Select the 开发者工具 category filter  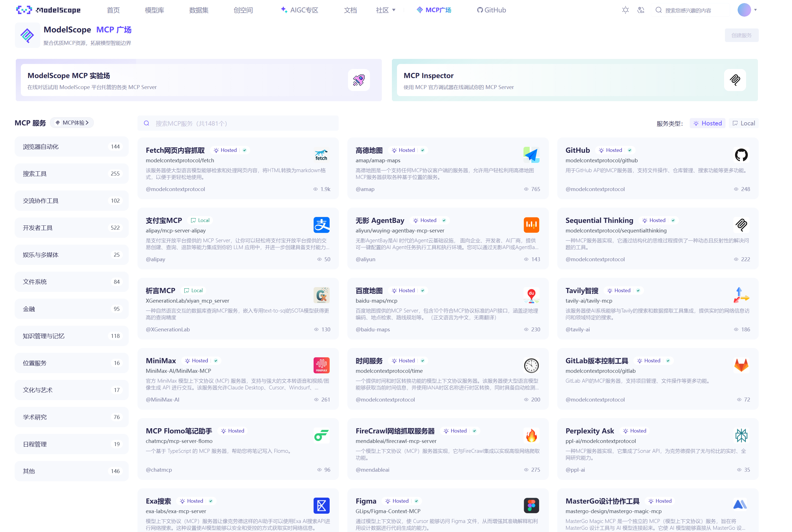coord(72,228)
